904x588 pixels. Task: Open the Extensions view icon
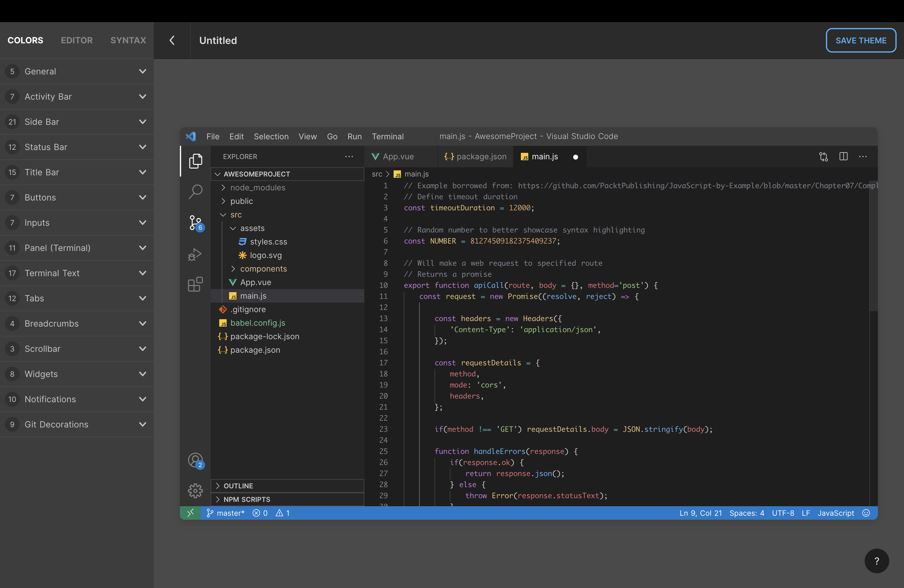pos(195,284)
